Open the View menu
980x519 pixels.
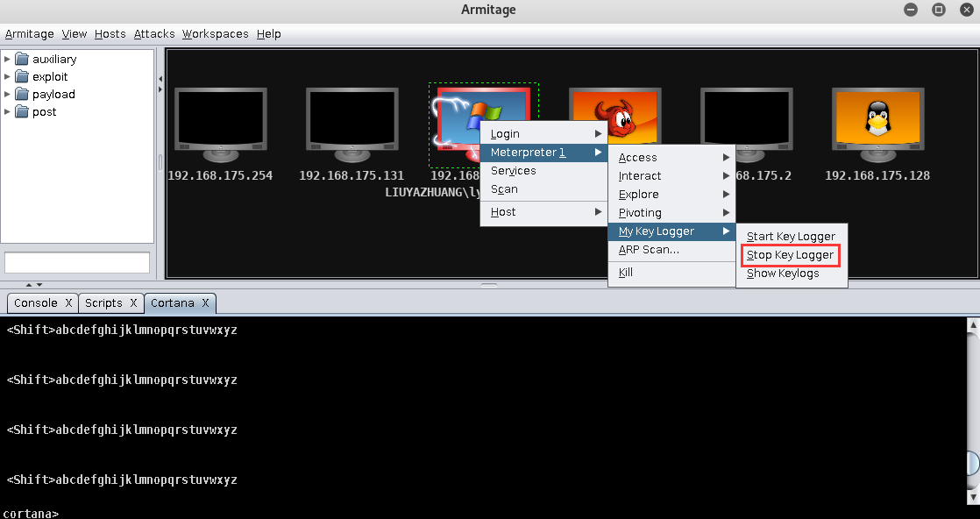point(75,34)
